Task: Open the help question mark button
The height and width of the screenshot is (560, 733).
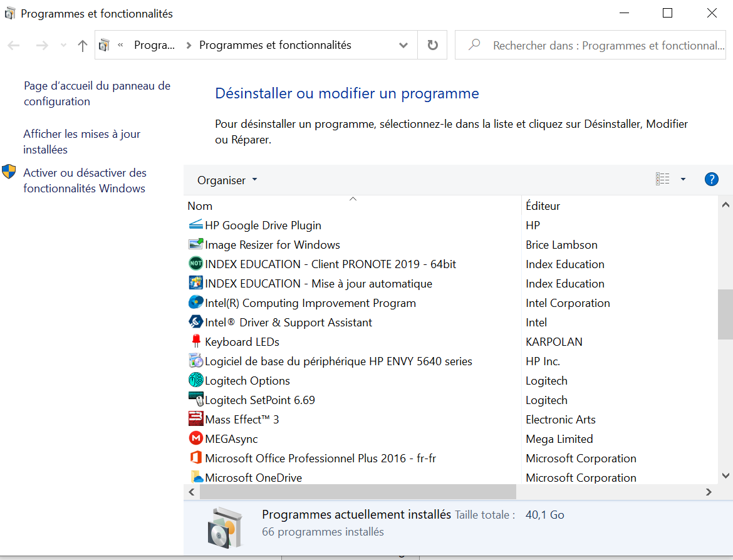Action: tap(711, 179)
